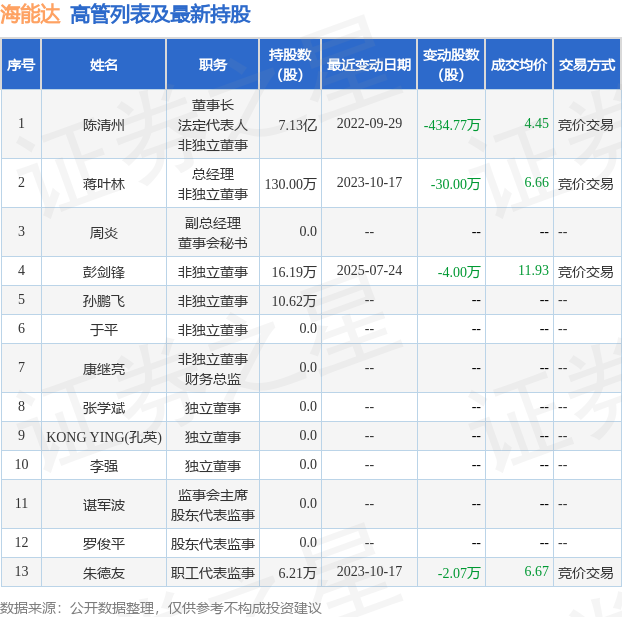Click the 持股数(股) column header
Screen dimensions: 622x617
tap(290, 64)
